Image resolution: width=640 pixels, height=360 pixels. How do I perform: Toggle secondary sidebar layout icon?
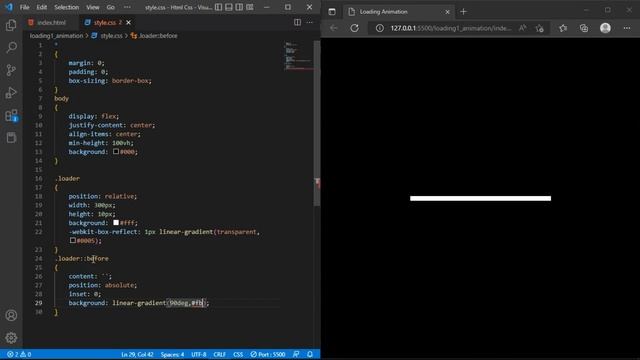click(239, 7)
